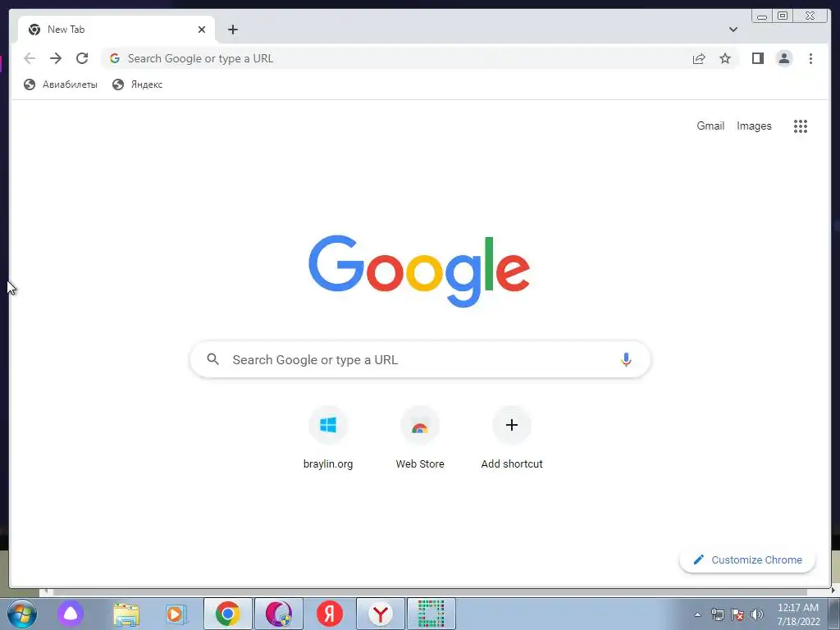Open the clock showing 12:17 AM
Viewport: 840px width, 630px height.
pyautogui.click(x=798, y=614)
